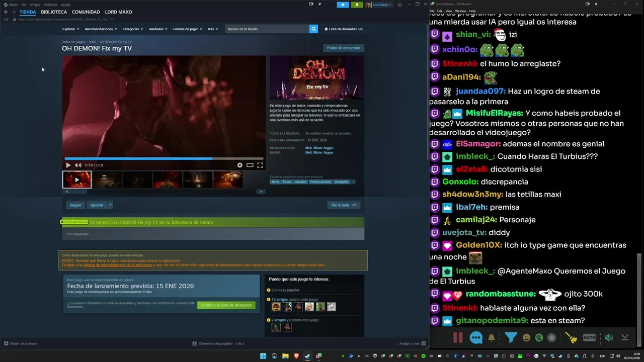
Task: Switch to the TIENDA tab
Action: (x=28, y=12)
